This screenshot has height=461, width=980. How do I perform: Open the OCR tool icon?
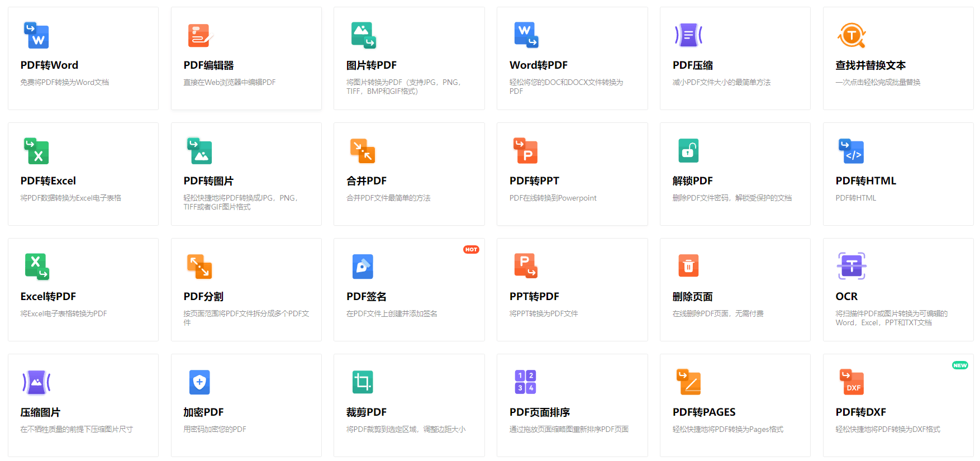click(851, 267)
